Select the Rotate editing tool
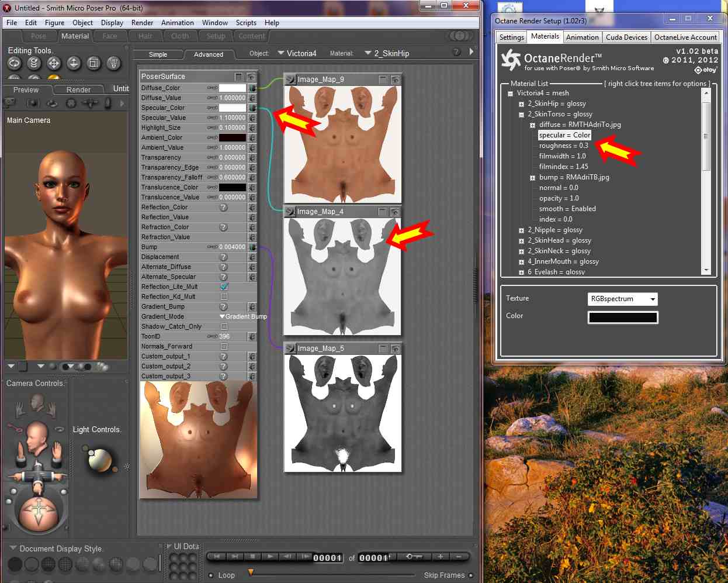 coord(14,63)
